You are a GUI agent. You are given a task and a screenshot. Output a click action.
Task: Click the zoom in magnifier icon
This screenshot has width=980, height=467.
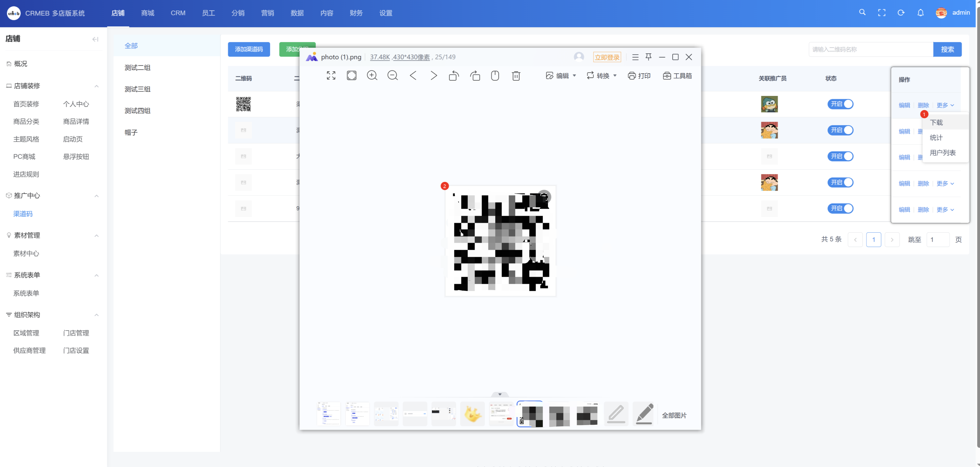(x=372, y=76)
